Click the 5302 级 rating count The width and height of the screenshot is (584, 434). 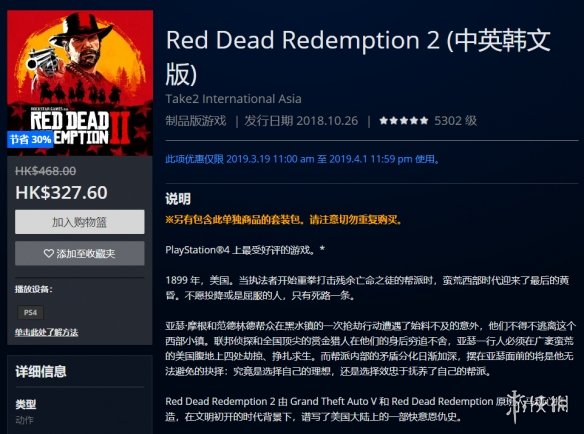(x=456, y=121)
